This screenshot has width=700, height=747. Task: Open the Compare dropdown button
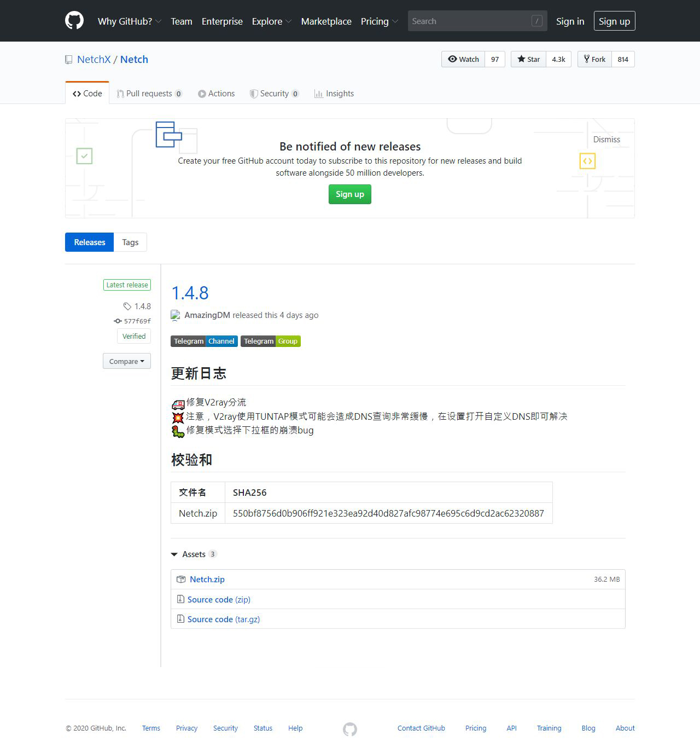(127, 361)
